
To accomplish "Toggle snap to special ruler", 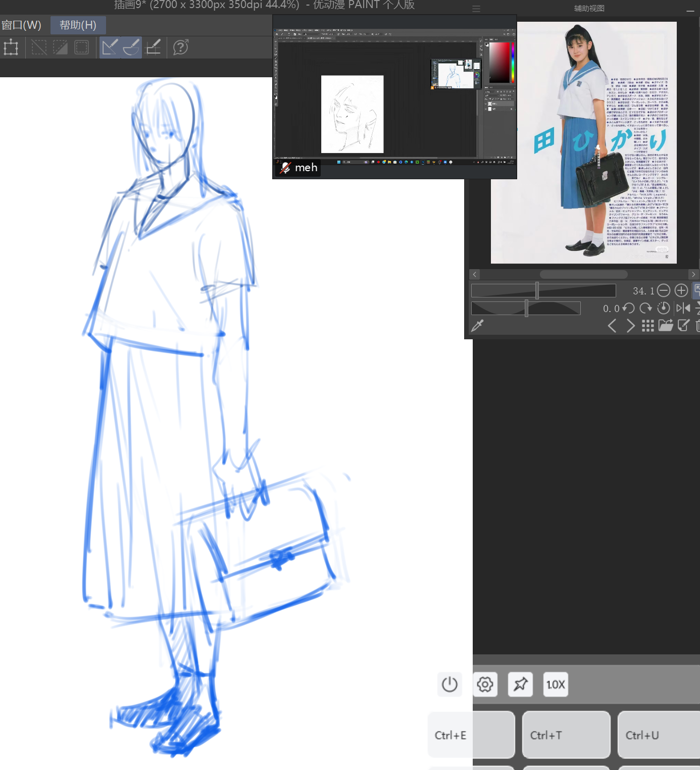I will pos(131,47).
